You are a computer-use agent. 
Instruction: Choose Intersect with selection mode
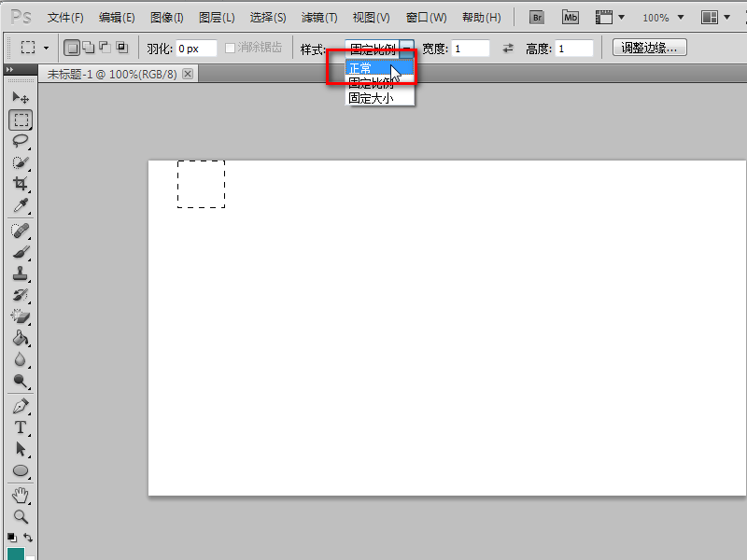(x=122, y=48)
